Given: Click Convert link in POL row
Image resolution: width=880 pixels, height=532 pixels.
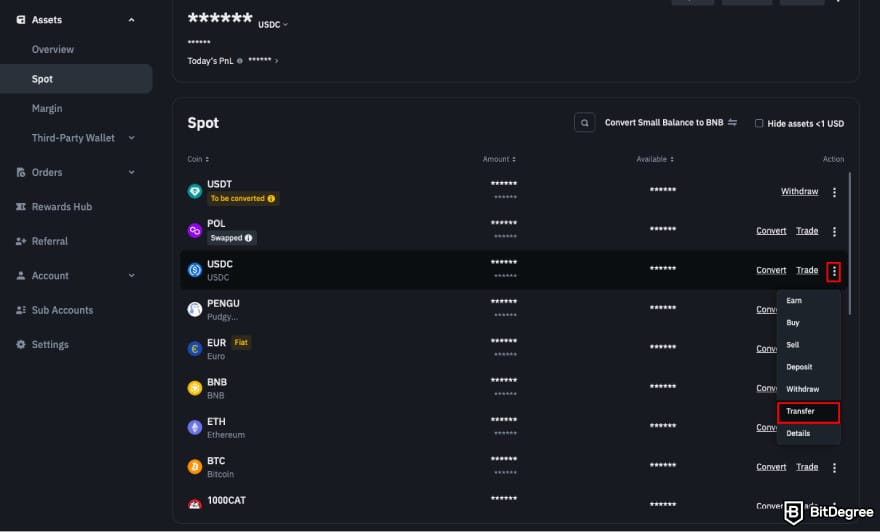Looking at the screenshot, I should [771, 231].
